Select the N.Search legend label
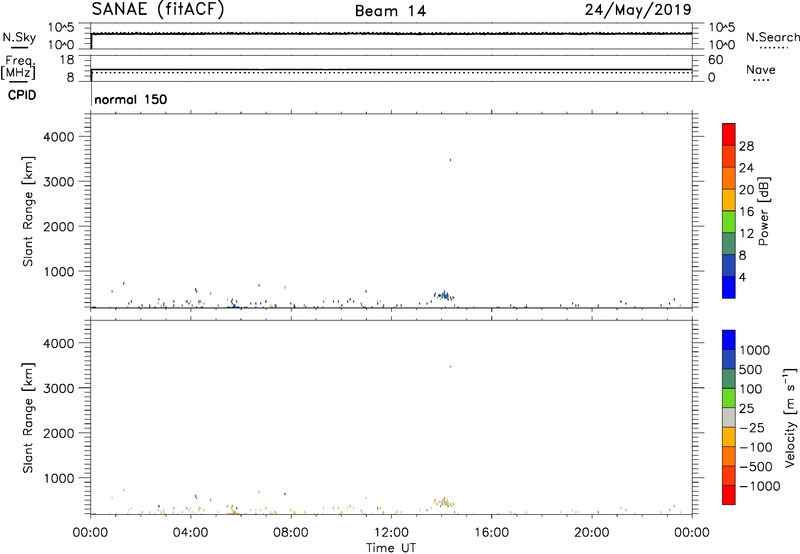Screen dimensions: 800x554 772,37
